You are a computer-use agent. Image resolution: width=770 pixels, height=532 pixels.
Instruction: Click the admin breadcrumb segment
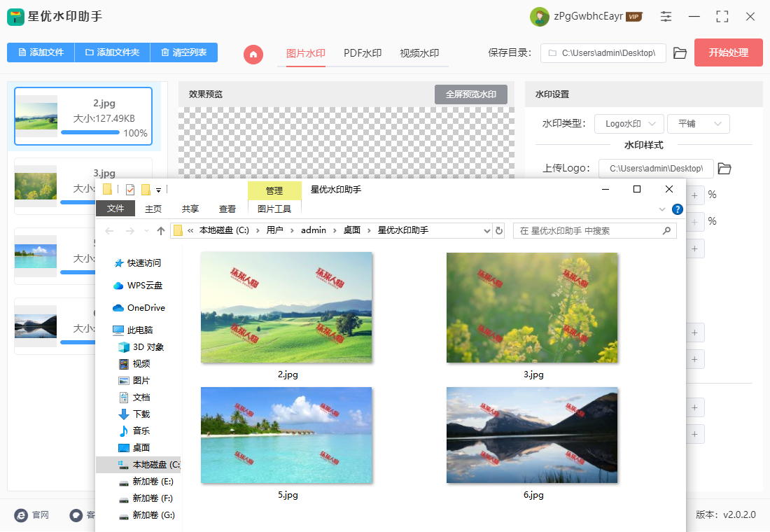314,230
